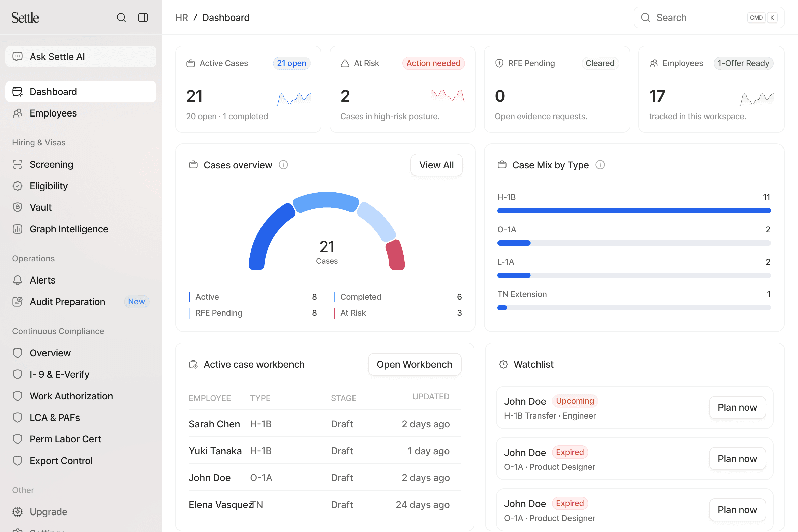Focus the top Search input field
The image size is (798, 532).
coord(700,18)
